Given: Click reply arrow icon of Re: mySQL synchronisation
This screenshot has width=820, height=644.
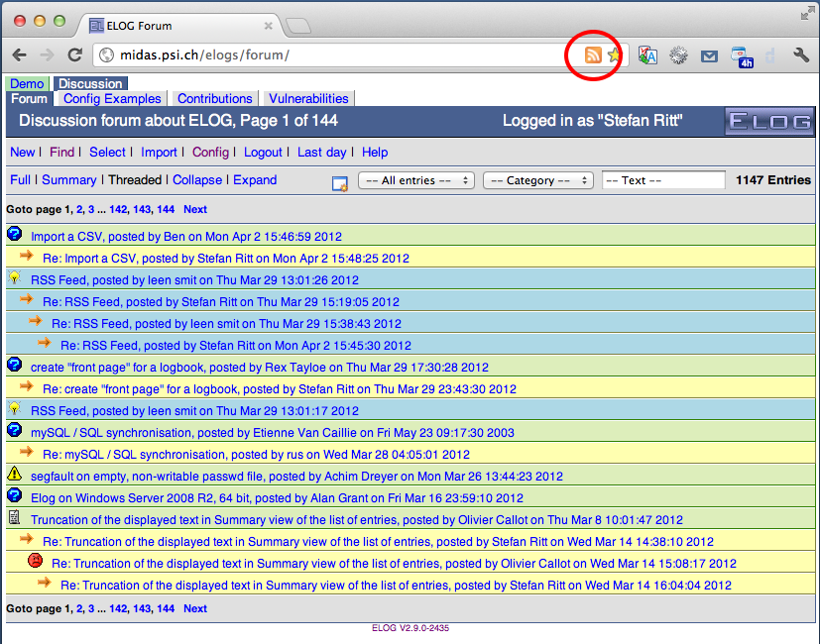Looking at the screenshot, I should click(x=26, y=451).
